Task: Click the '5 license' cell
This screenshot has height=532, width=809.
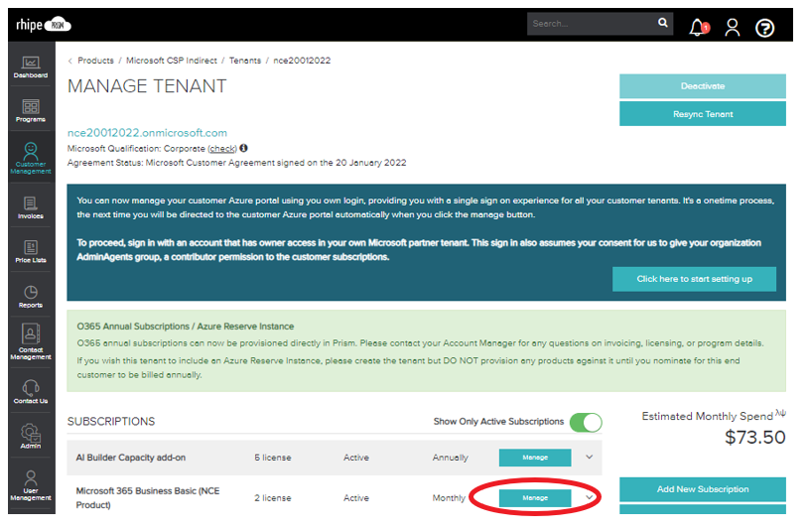Action: [x=272, y=458]
